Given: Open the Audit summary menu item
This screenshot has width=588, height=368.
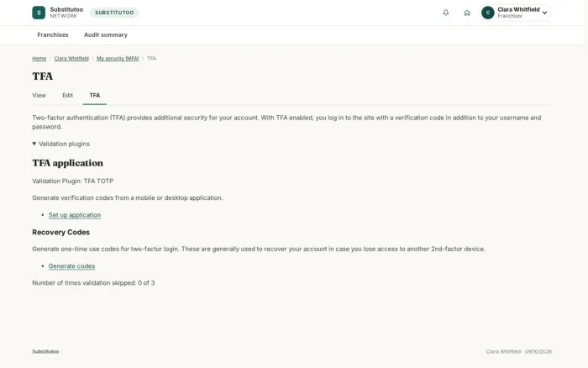Looking at the screenshot, I should pos(106,35).
